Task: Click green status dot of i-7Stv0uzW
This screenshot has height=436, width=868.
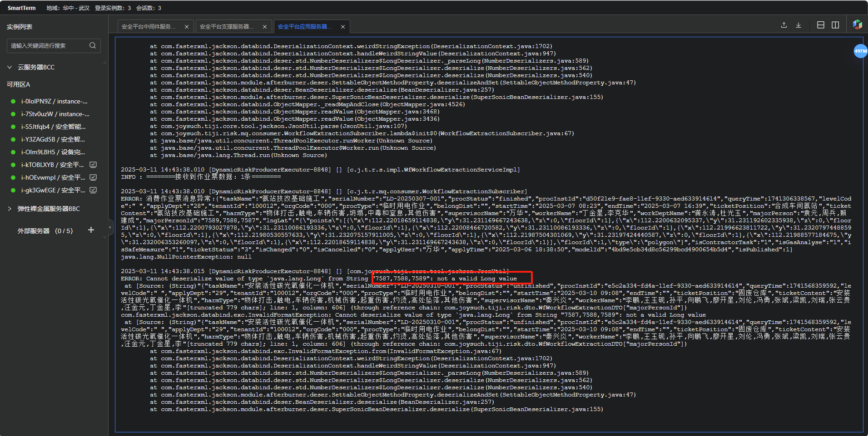Action: 13,114
